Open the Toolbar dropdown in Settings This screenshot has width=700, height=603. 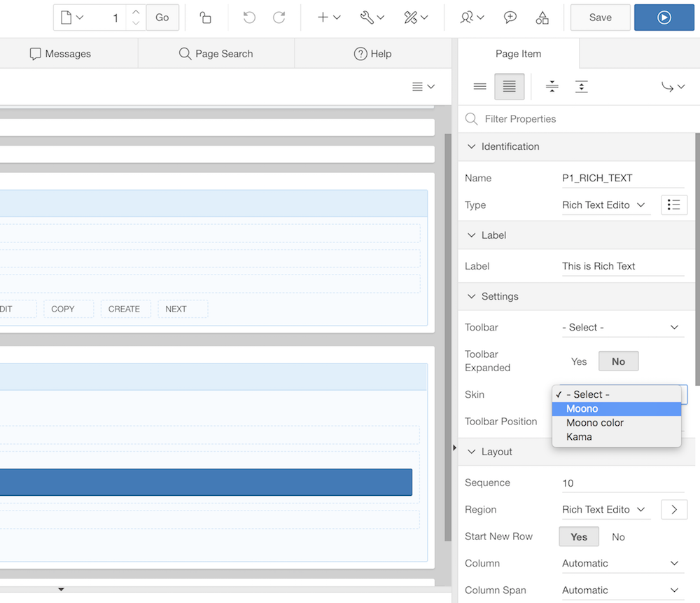pos(622,327)
